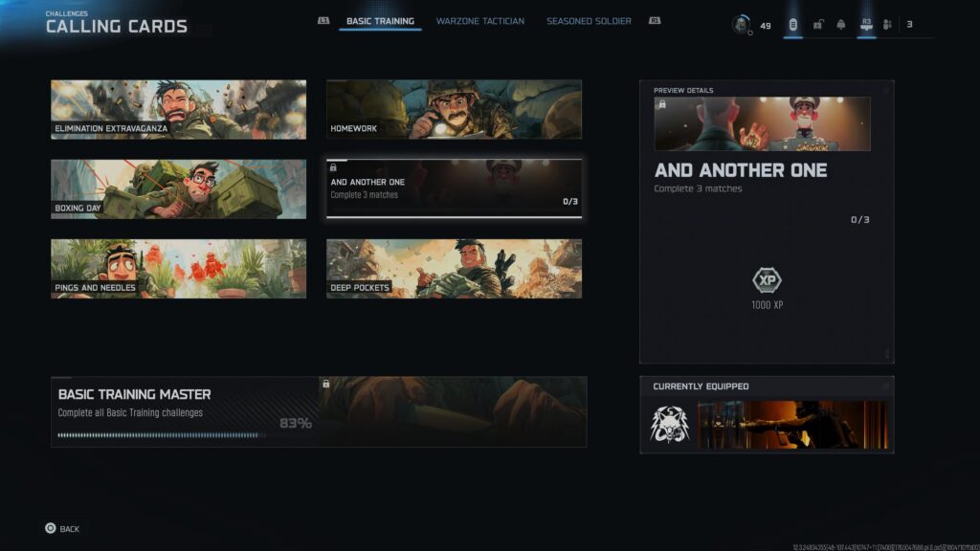Switch to the Basic Training tab
The width and height of the screenshot is (980, 551).
pyautogui.click(x=380, y=21)
